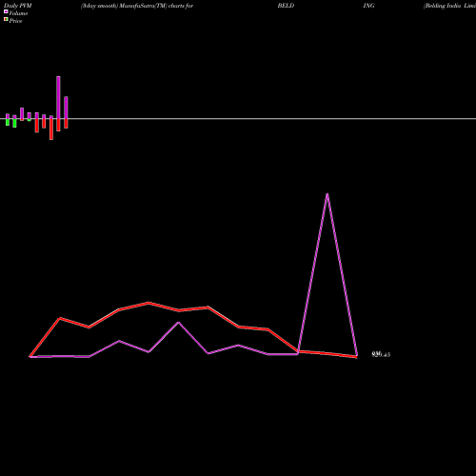Click the '(3day smooth) MunafaSutra(TM) charts for' text
476x476 pixels.
pyautogui.click(x=137, y=6)
